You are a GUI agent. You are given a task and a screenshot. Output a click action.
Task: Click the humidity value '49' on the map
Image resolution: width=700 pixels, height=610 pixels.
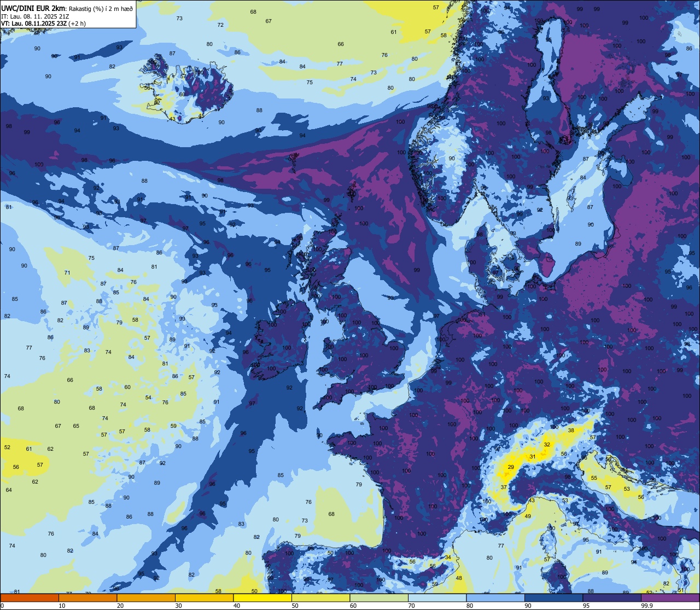(x=528, y=516)
